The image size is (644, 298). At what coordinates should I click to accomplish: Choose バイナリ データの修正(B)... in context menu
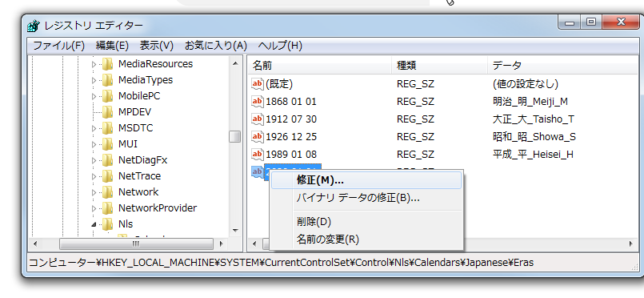pyautogui.click(x=366, y=198)
